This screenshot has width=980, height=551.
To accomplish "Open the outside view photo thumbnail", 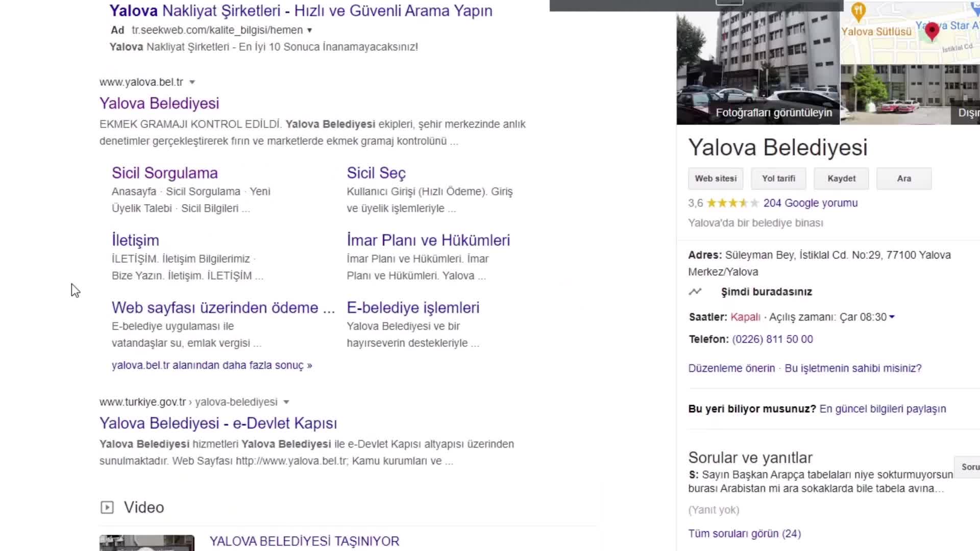I will (910, 94).
